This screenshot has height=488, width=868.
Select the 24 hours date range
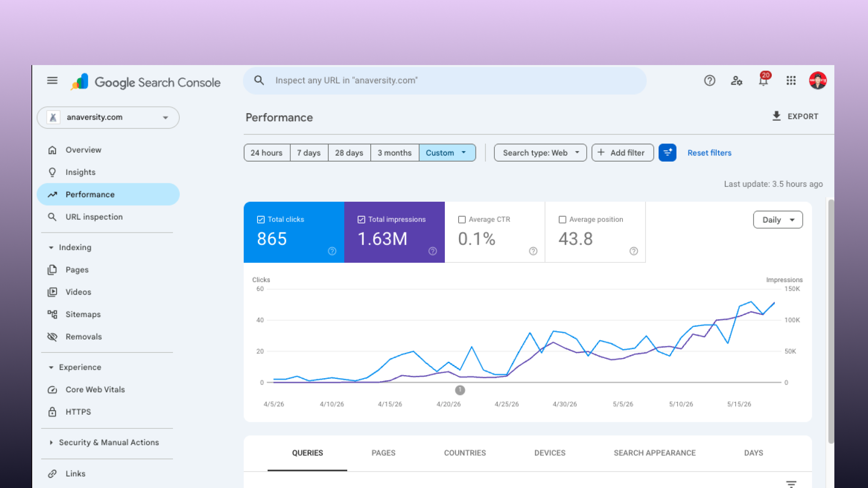[267, 153]
